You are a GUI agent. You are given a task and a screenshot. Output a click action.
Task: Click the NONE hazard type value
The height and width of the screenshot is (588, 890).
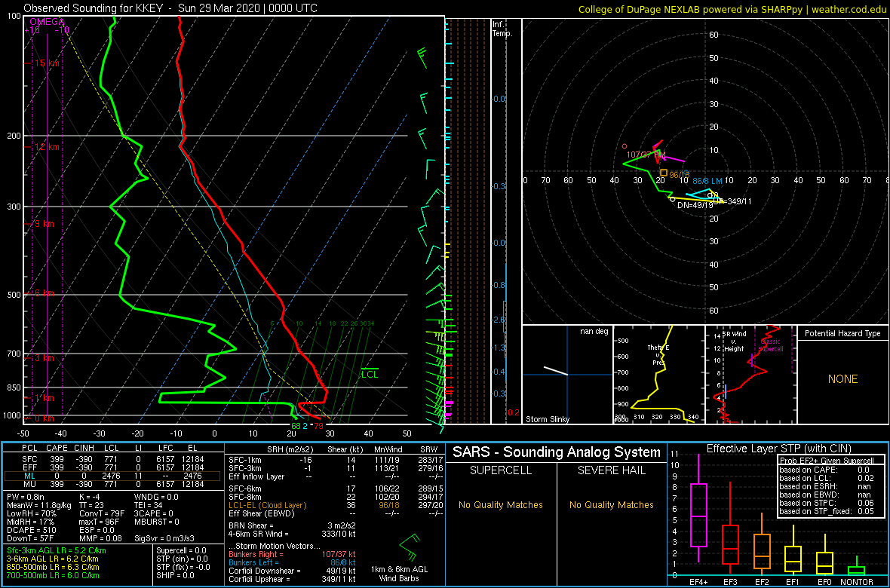(x=842, y=379)
